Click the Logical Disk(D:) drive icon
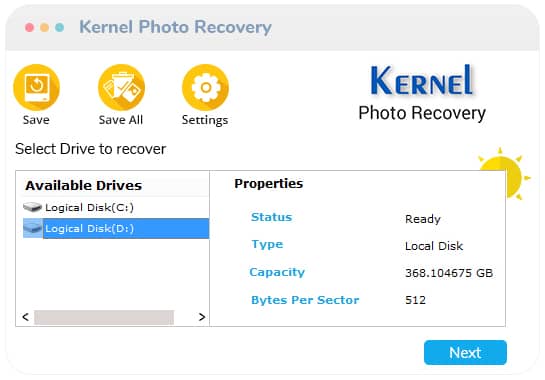This screenshot has height=380, width=545. coord(33,228)
